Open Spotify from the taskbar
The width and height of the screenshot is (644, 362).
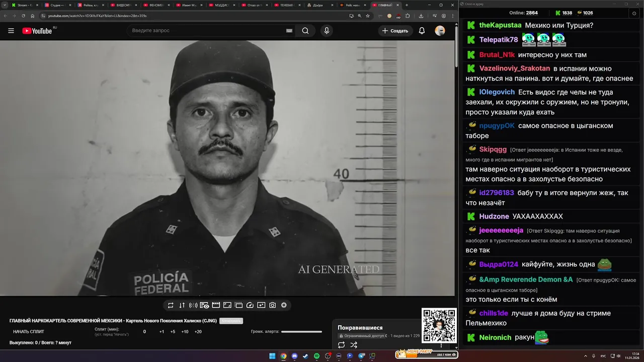click(x=316, y=356)
